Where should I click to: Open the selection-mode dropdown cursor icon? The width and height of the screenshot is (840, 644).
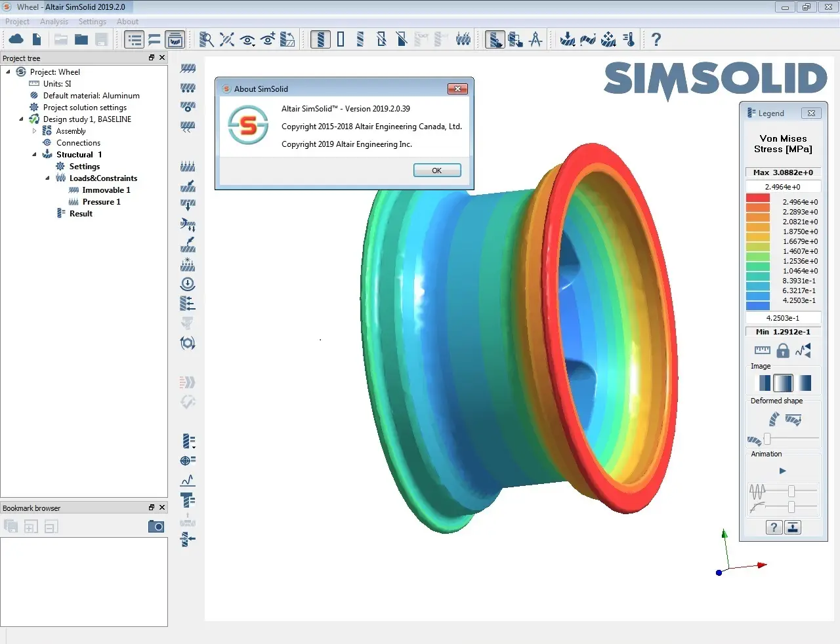point(495,39)
